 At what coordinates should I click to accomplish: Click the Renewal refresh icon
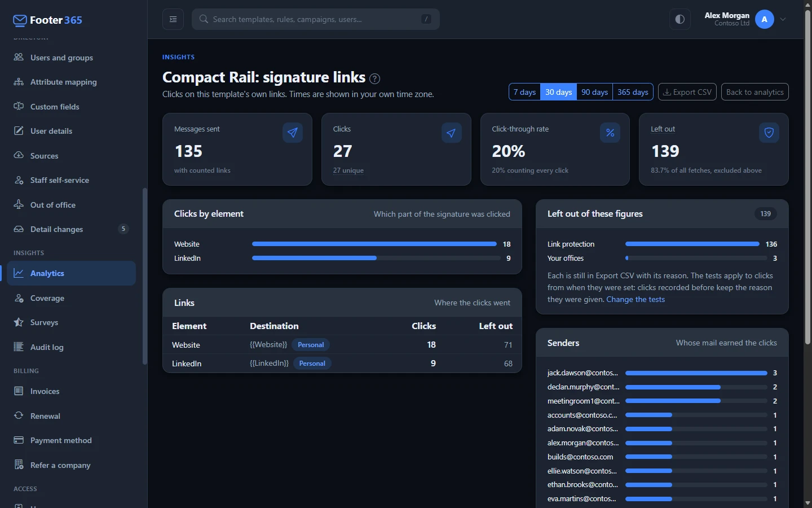[19, 415]
